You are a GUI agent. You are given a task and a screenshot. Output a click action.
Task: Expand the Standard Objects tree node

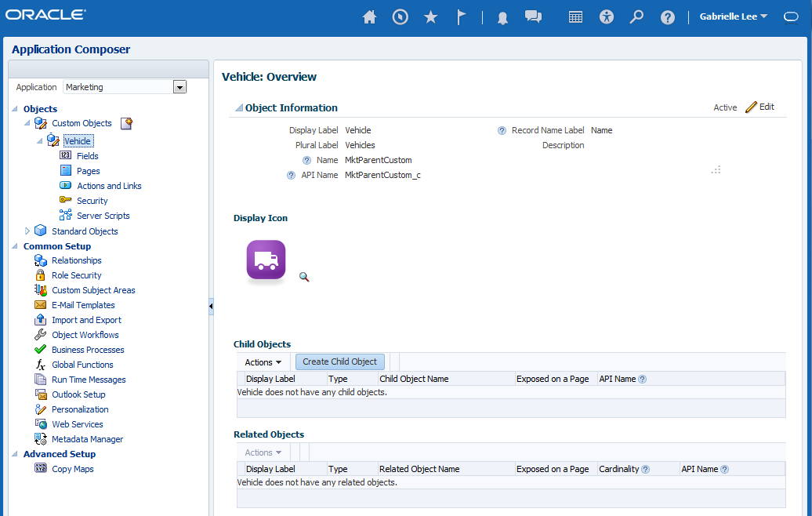point(27,231)
